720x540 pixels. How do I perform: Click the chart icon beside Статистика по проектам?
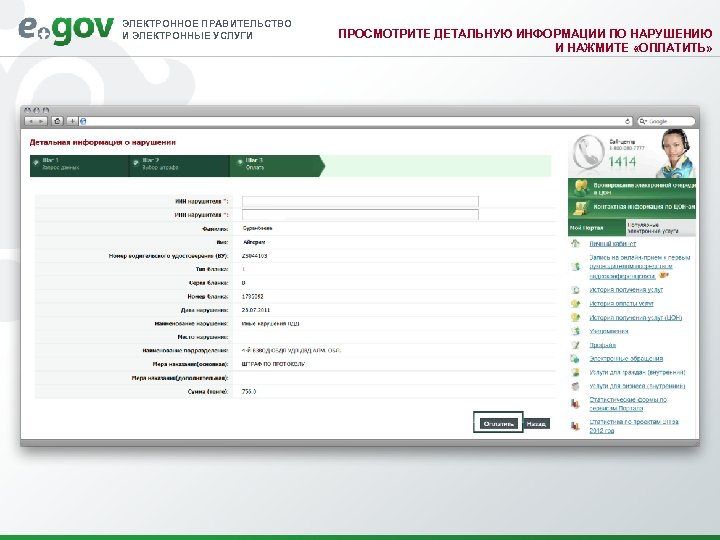click(575, 426)
